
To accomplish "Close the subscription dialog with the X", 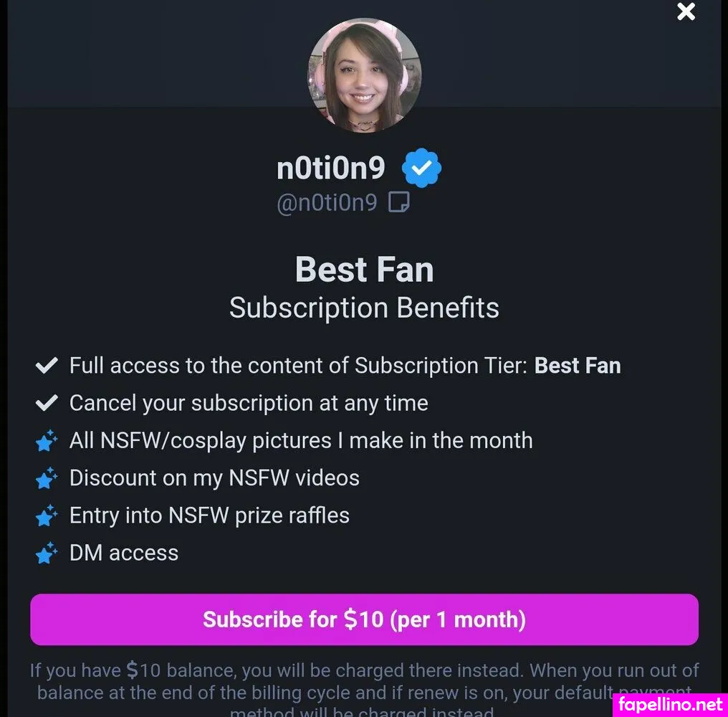I will 686,12.
